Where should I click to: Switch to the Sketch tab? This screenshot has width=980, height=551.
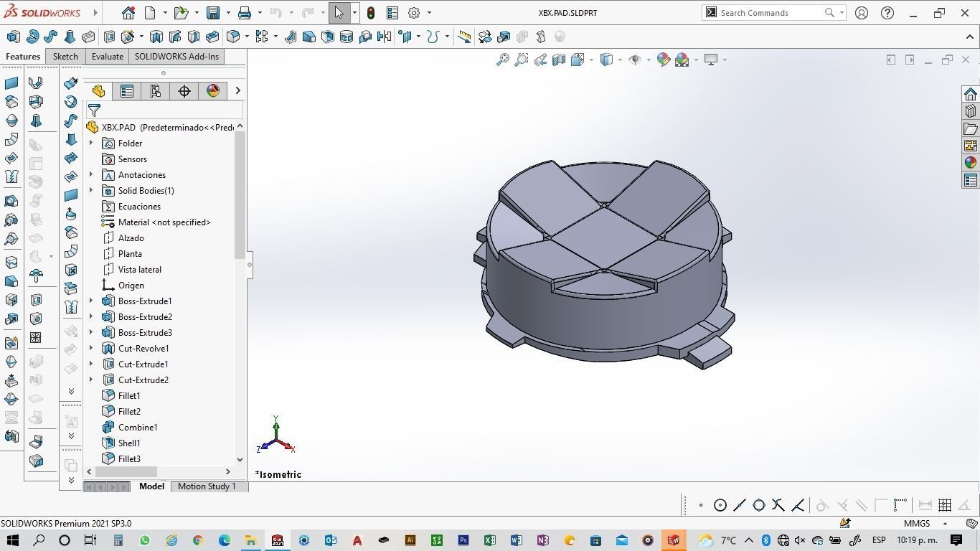point(65,57)
